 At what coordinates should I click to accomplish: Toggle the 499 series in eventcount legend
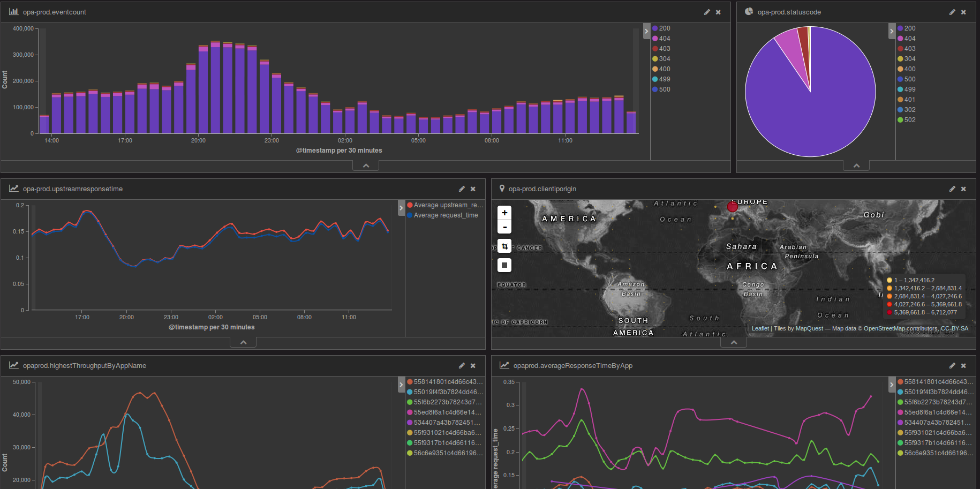pos(661,79)
